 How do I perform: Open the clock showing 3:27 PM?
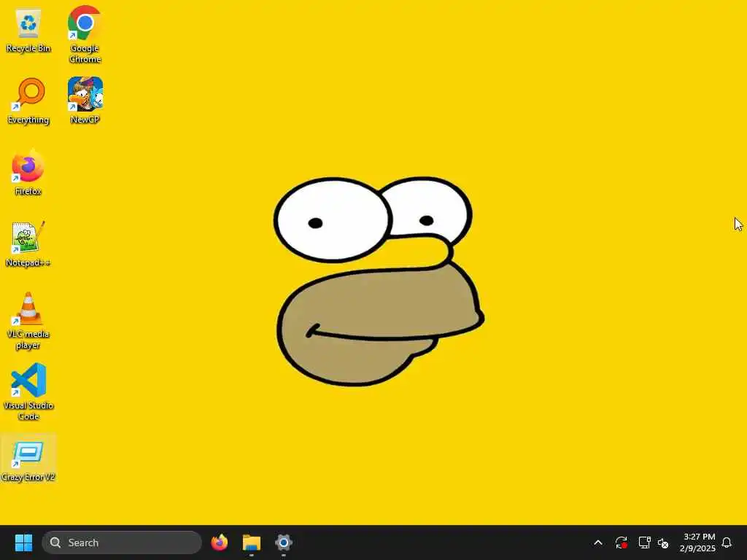pyautogui.click(x=697, y=542)
